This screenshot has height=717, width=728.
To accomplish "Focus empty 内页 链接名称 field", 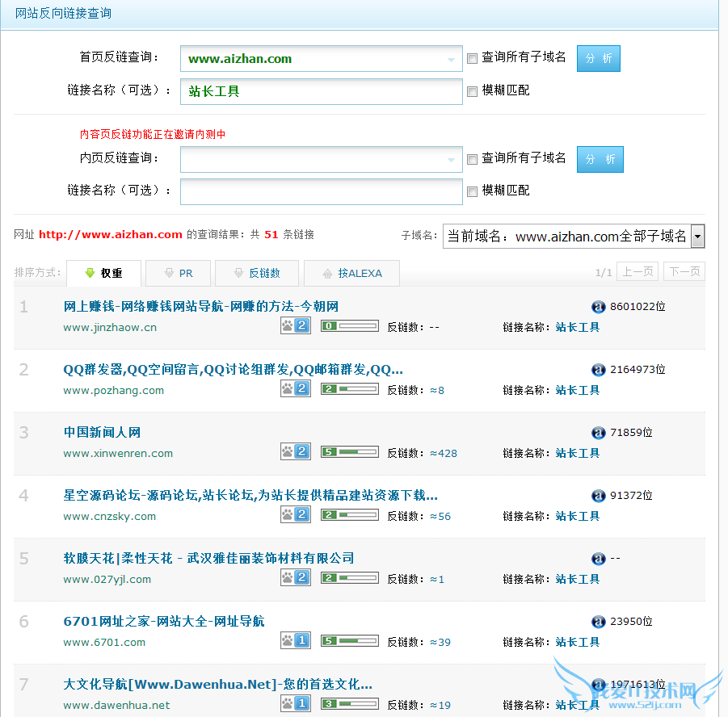I will pyautogui.click(x=322, y=191).
